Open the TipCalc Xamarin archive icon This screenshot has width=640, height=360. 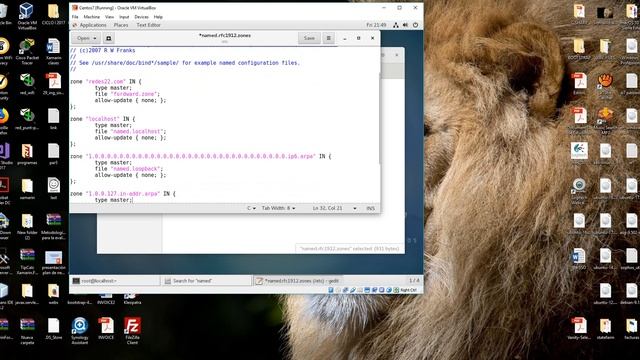click(x=27, y=261)
